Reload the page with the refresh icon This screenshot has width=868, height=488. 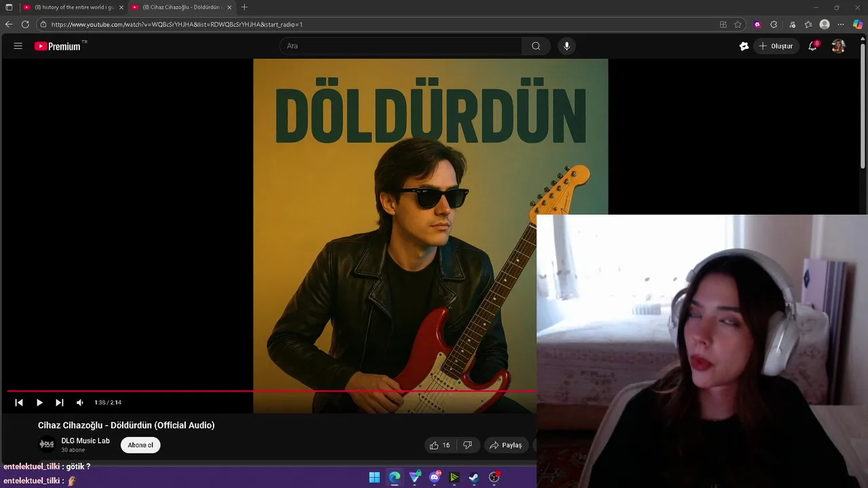(x=25, y=24)
